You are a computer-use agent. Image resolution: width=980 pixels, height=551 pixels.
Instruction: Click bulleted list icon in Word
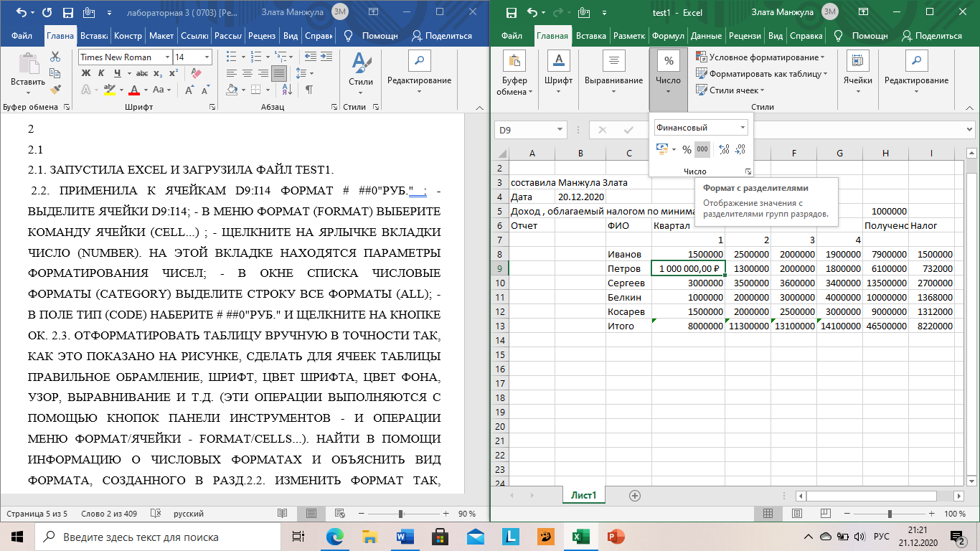(x=232, y=57)
